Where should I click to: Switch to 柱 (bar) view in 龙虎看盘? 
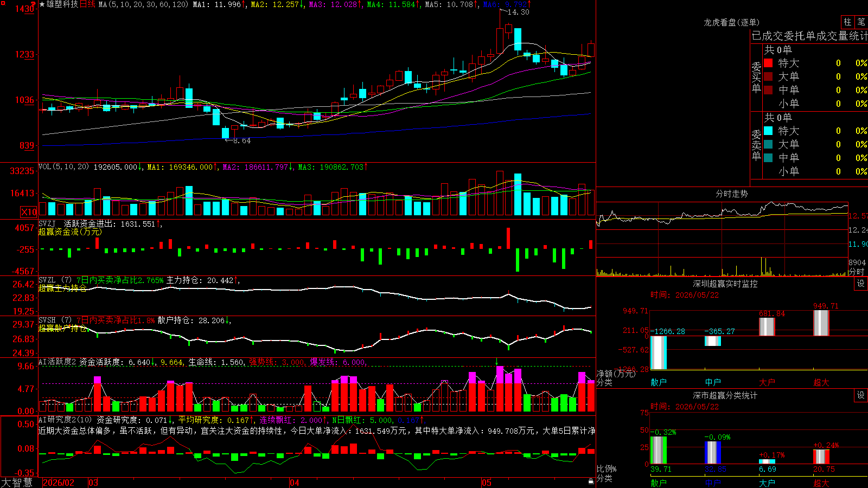coord(847,22)
